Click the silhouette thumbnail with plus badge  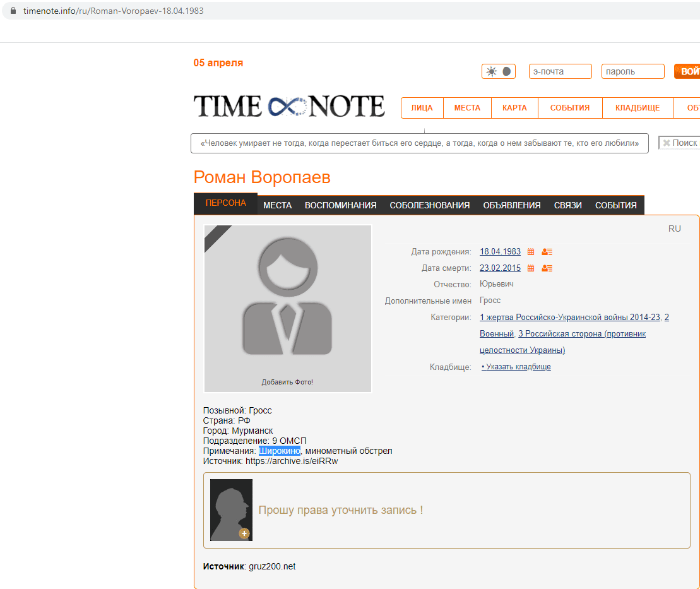(x=231, y=510)
